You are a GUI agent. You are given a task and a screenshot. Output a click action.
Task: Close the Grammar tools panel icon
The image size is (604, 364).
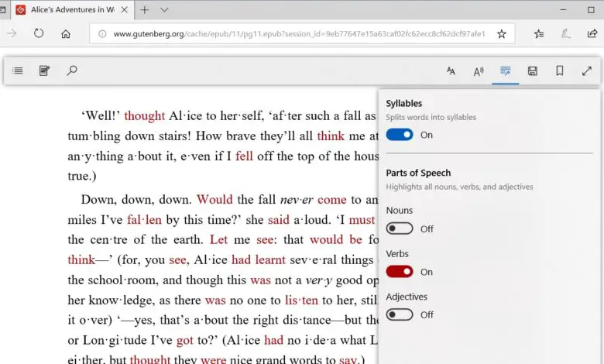pyautogui.click(x=506, y=71)
